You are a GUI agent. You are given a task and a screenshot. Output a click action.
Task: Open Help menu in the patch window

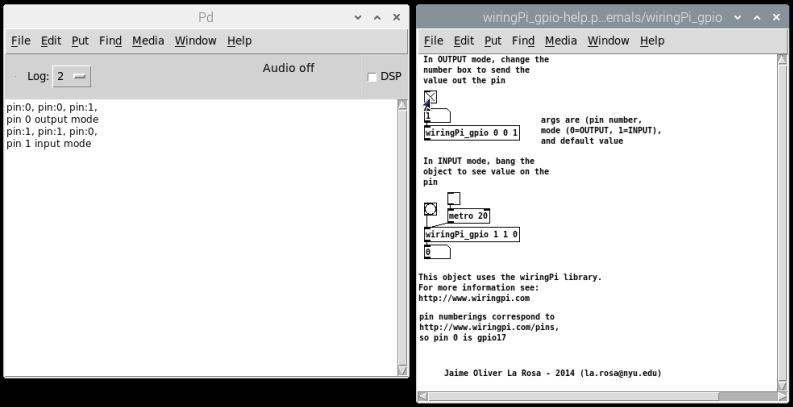(652, 41)
